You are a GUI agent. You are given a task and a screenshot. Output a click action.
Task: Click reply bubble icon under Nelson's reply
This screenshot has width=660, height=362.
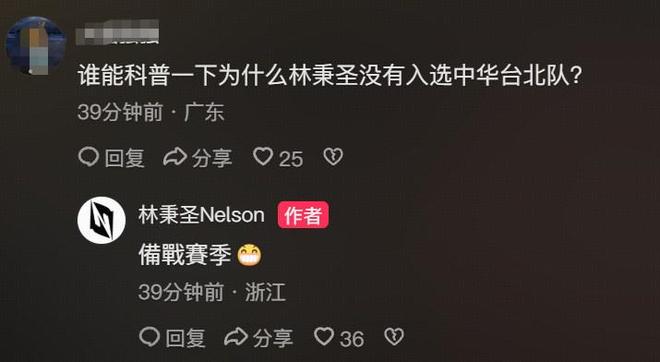[149, 337]
